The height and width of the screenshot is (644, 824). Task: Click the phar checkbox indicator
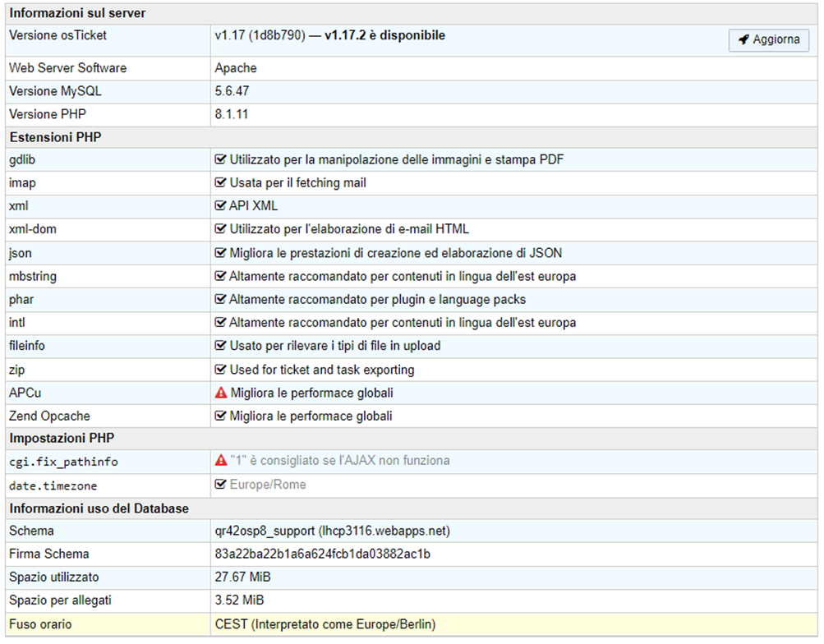[x=220, y=300]
